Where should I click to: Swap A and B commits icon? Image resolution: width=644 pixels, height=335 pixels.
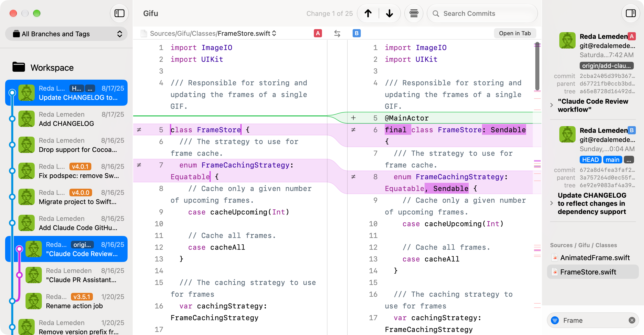(x=337, y=33)
